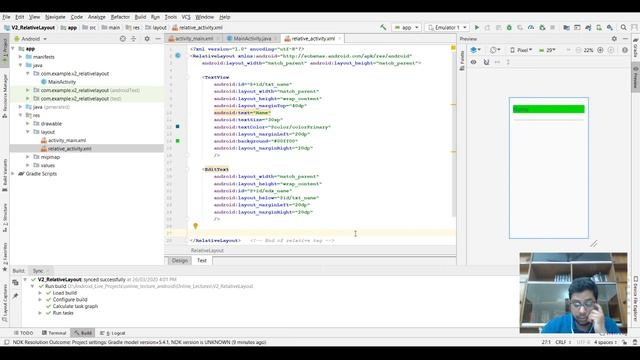
Task: Switch to activity_main.xml editor tab
Action: point(194,39)
